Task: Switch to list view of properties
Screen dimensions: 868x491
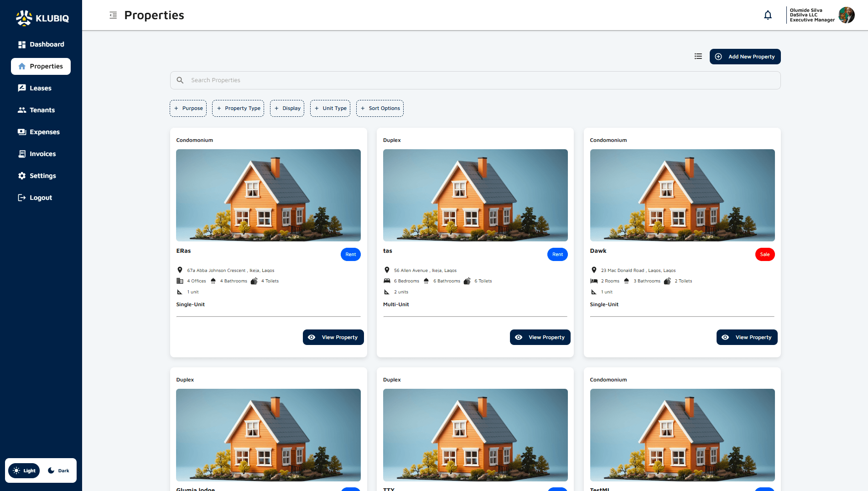Action: pos(698,56)
